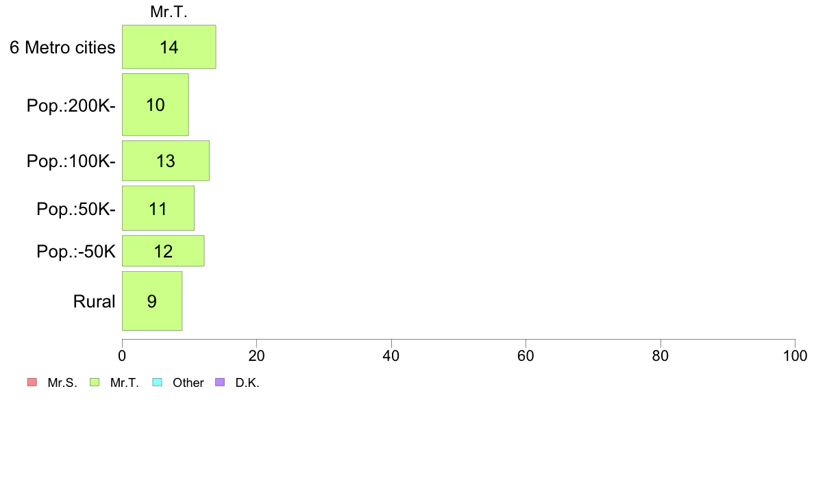Click the D.K. legend text
Screen dimensions: 814x504
click(x=247, y=383)
